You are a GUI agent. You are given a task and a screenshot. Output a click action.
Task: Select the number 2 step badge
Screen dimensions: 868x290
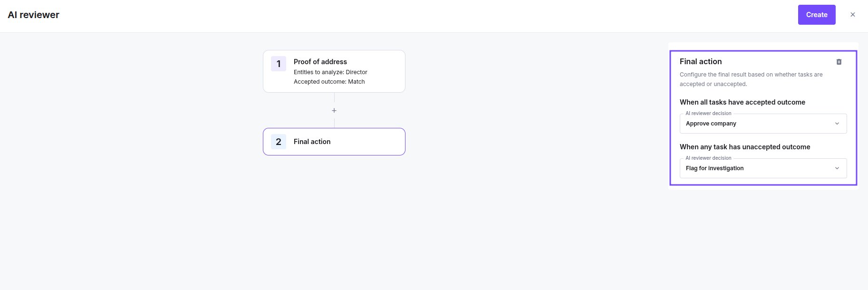[279, 142]
